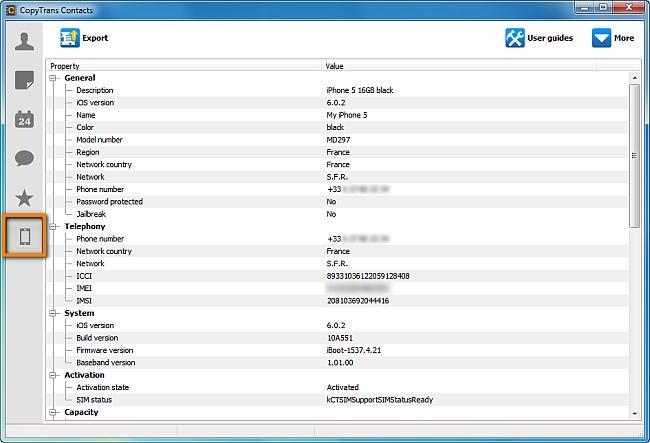This screenshot has height=443, width=650.
Task: Click baseband value '1.01.00'
Action: pyautogui.click(x=340, y=363)
